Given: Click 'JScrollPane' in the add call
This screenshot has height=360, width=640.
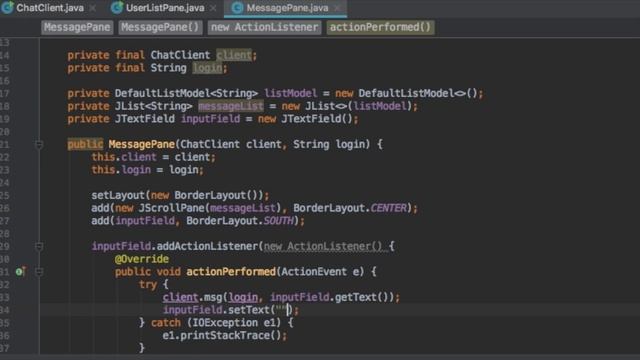Looking at the screenshot, I should coord(171,208).
